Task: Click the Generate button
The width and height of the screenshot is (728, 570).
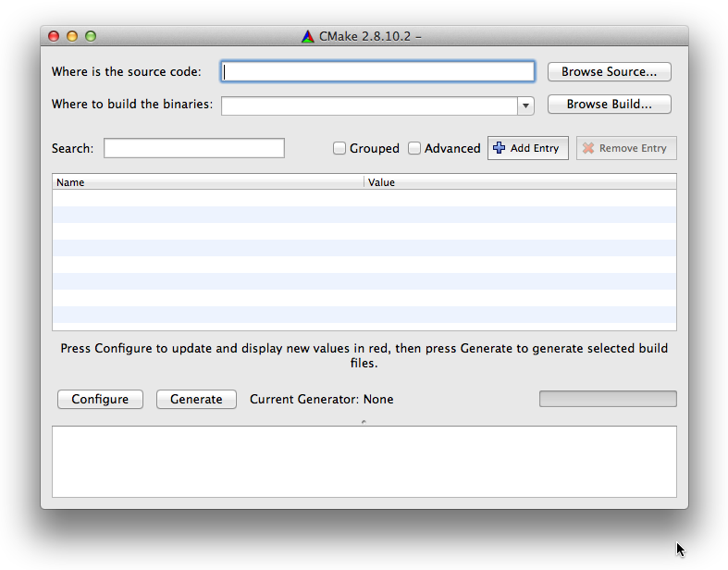Action: pos(196,399)
